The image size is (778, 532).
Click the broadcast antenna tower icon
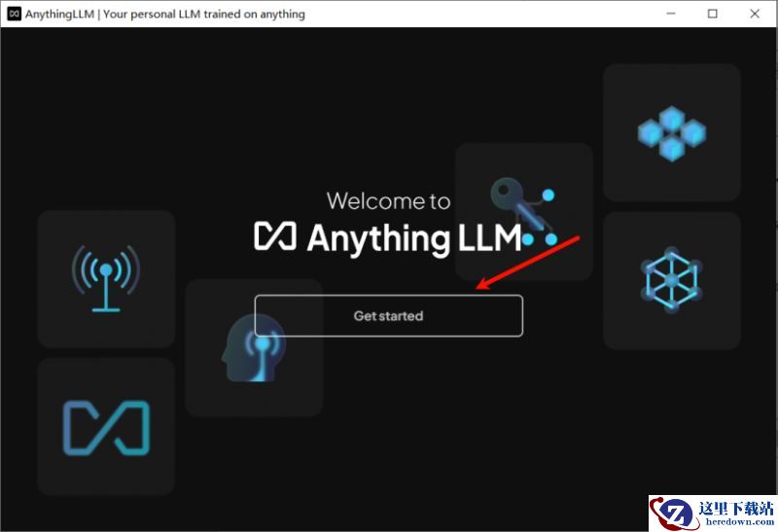tap(106, 277)
